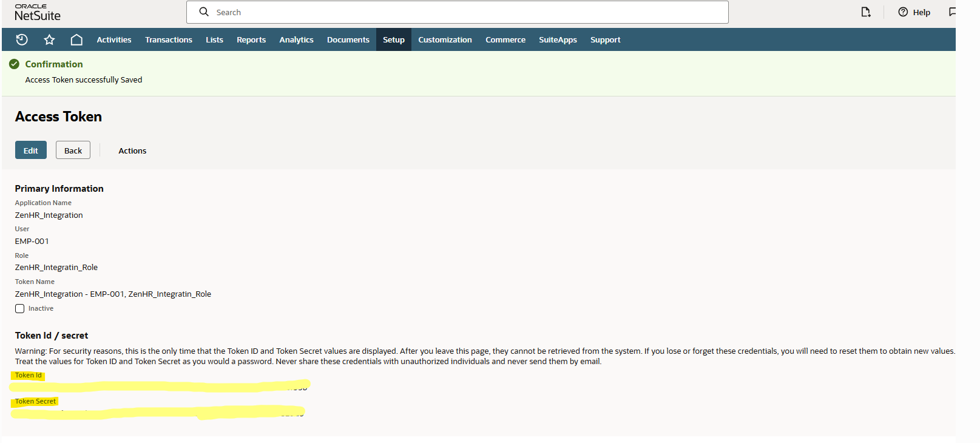Click the Back button

click(73, 150)
